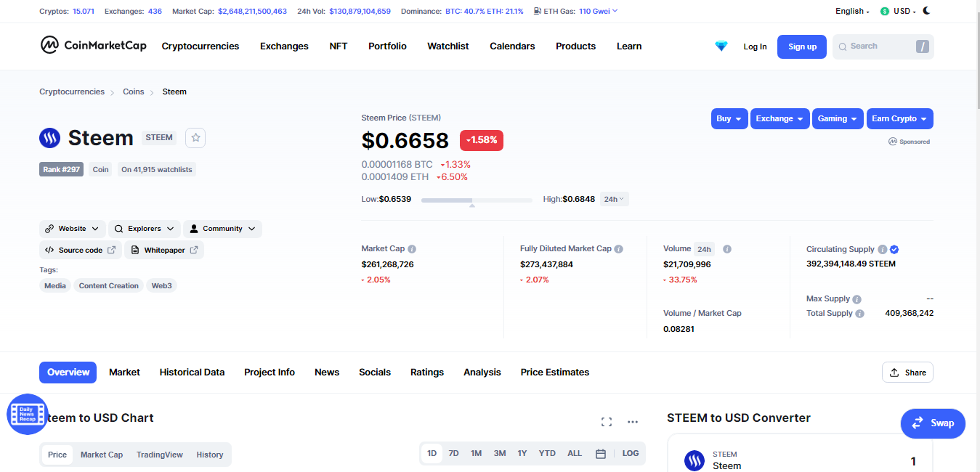Switch to the Market tab

pos(124,372)
